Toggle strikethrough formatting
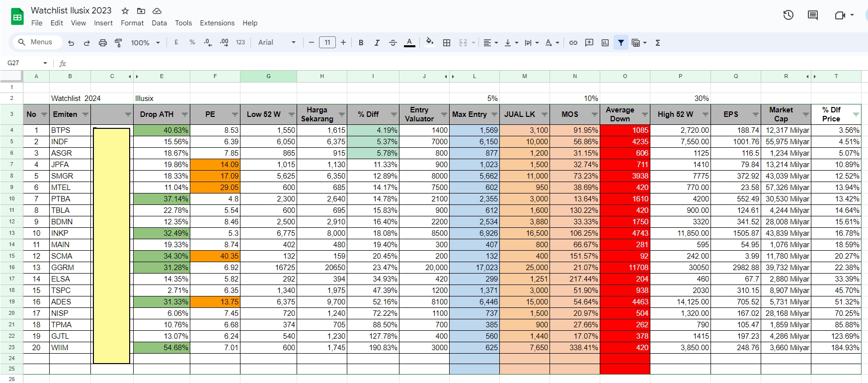The height and width of the screenshot is (383, 868). pos(393,43)
